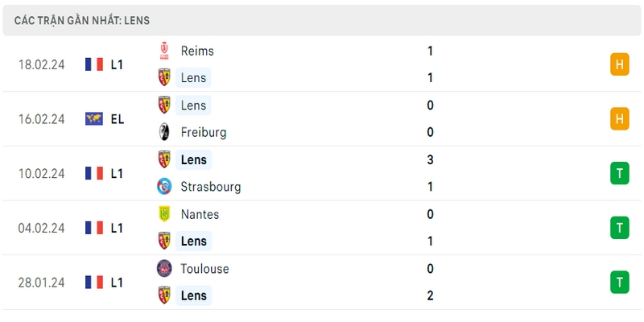
Task: Click the Europa League flag icon
Action: click(x=94, y=118)
